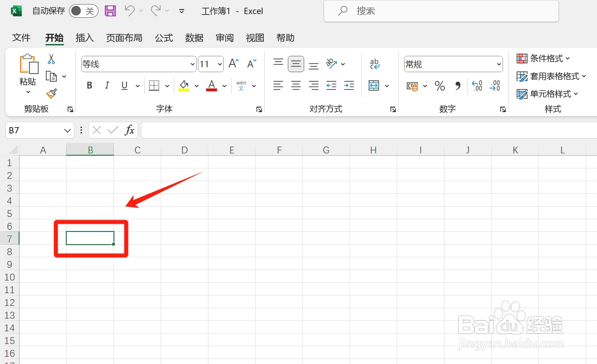The width and height of the screenshot is (597, 364).
Task: Click the fx Insert Function icon
Action: pyautogui.click(x=130, y=130)
